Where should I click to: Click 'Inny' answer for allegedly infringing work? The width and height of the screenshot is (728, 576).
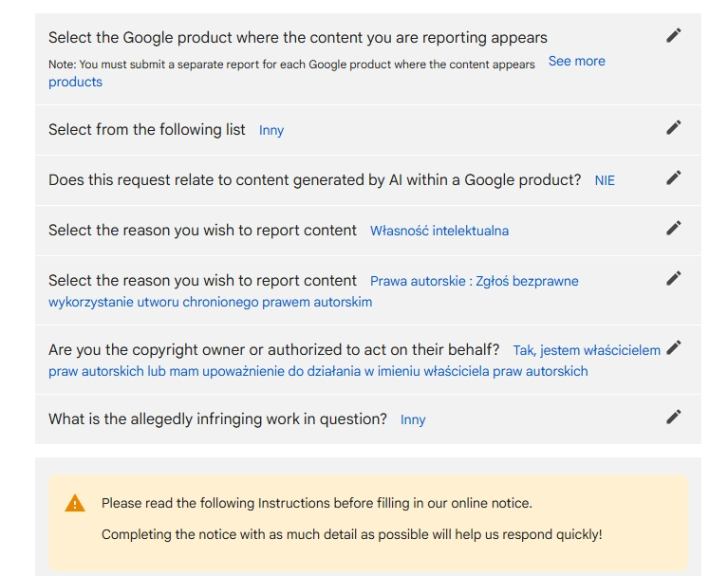(x=413, y=419)
